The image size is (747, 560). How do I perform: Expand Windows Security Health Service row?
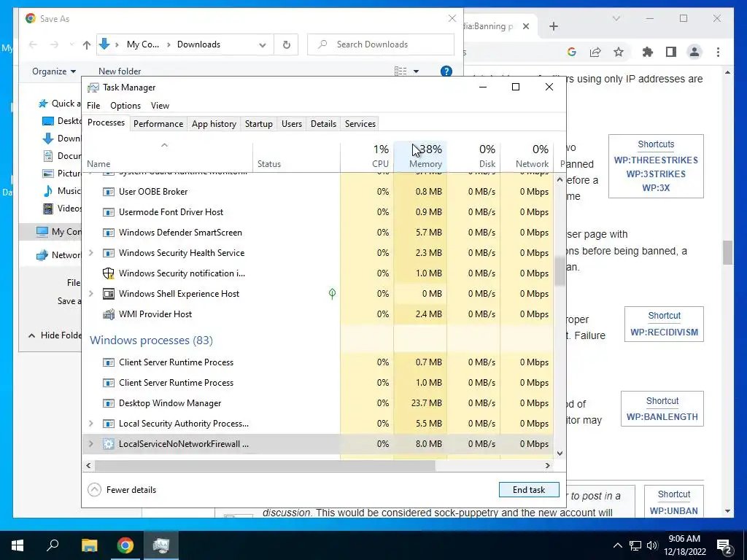click(91, 253)
